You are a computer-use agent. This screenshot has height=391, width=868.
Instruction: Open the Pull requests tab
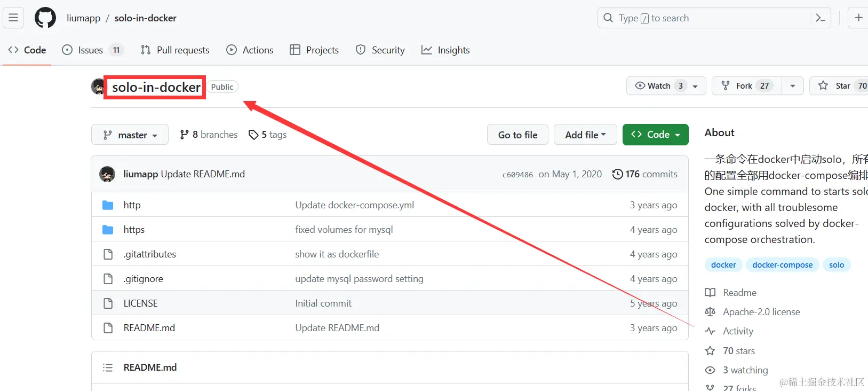pos(175,50)
